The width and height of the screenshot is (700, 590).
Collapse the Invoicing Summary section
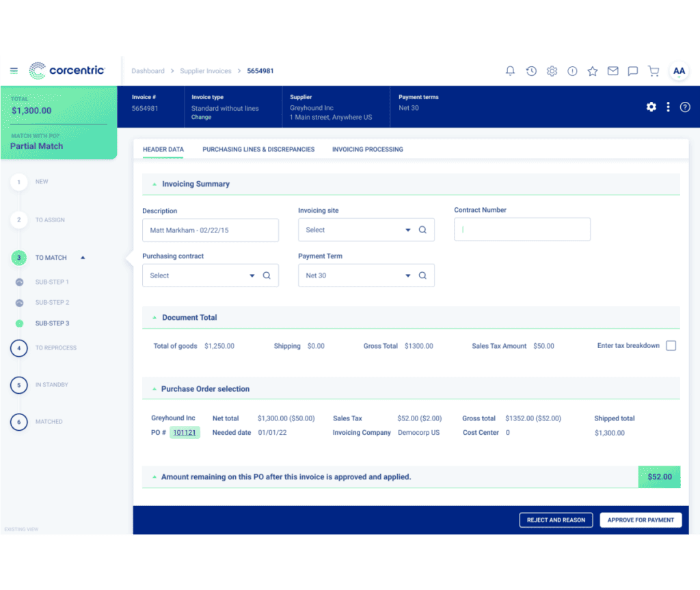tap(154, 184)
